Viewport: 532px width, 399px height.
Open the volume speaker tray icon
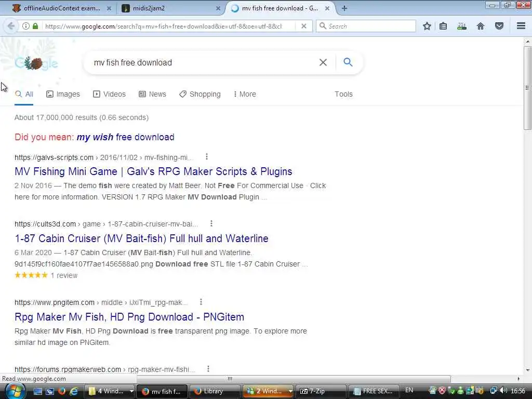coord(503,391)
